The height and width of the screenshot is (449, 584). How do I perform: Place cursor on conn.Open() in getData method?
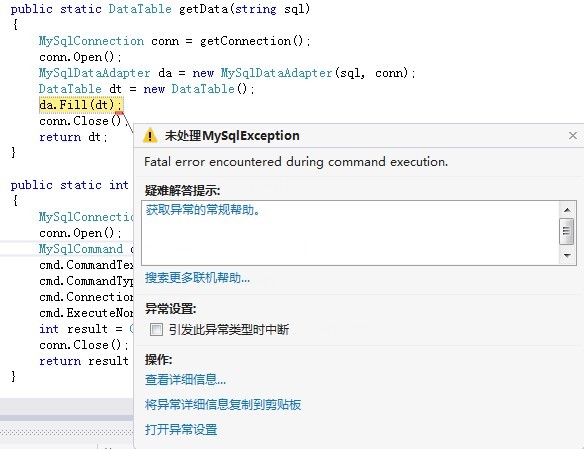(x=80, y=57)
